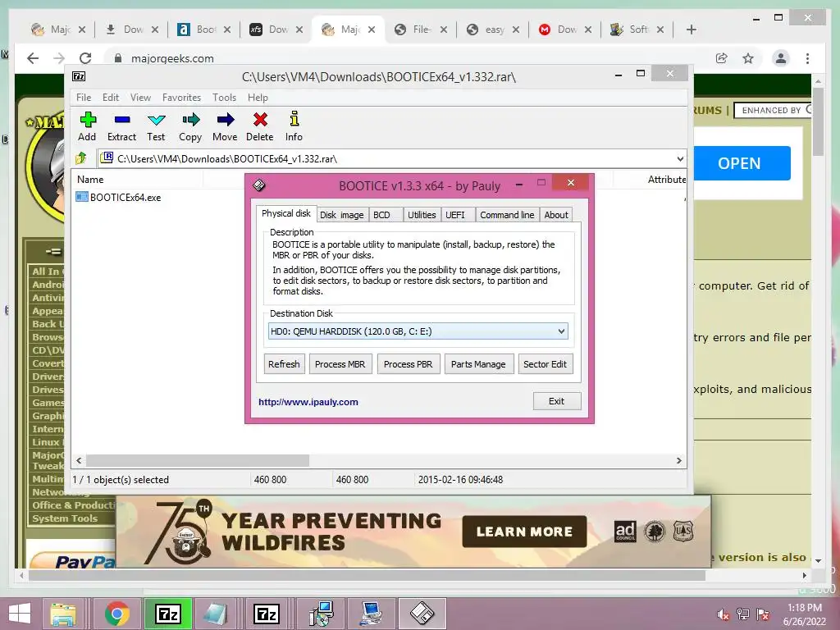
Task: Switch to the Soft browser tab
Action: click(x=637, y=30)
